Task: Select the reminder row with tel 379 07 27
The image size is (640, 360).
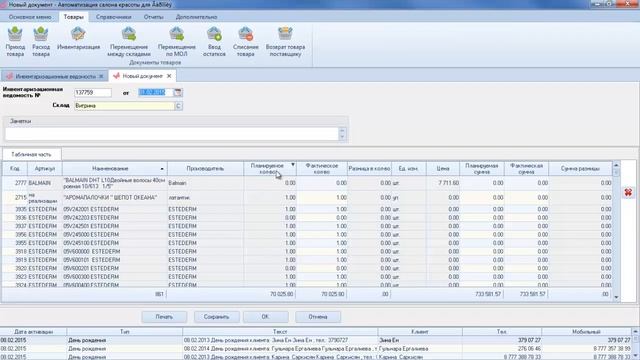Action: tap(316, 340)
